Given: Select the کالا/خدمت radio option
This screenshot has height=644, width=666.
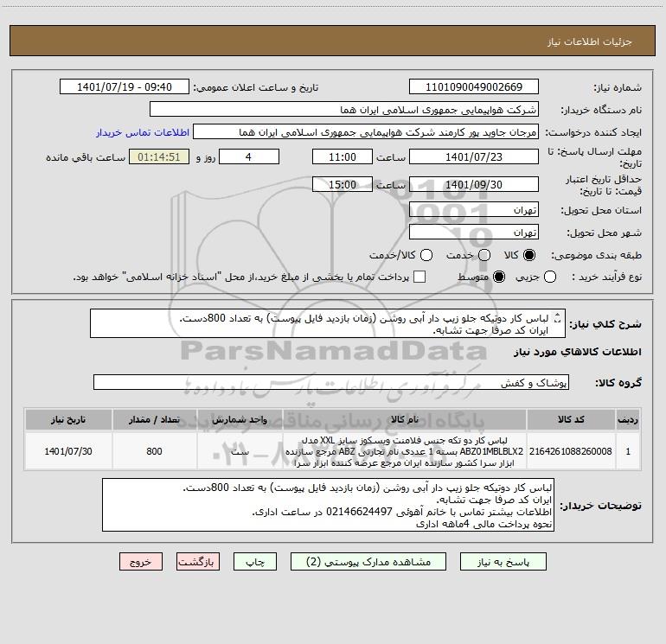Looking at the screenshot, I should pyautogui.click(x=426, y=255).
